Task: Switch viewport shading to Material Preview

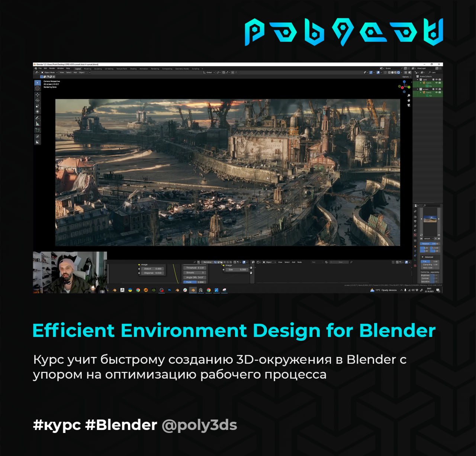Action: [x=395, y=73]
